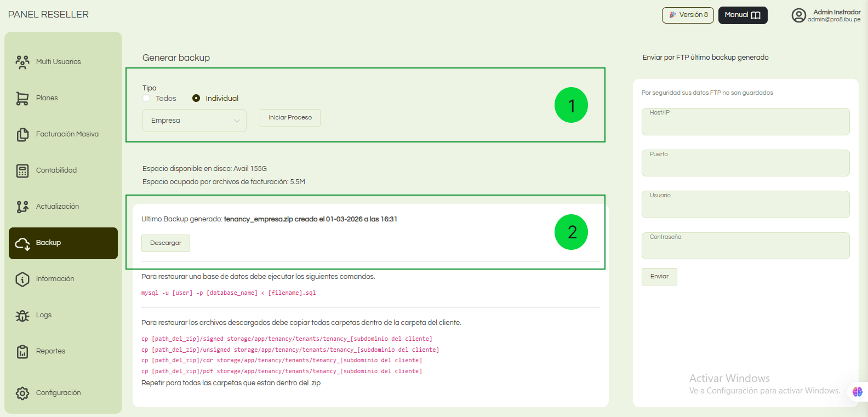Click the Reportes clipboard icon

point(22,351)
